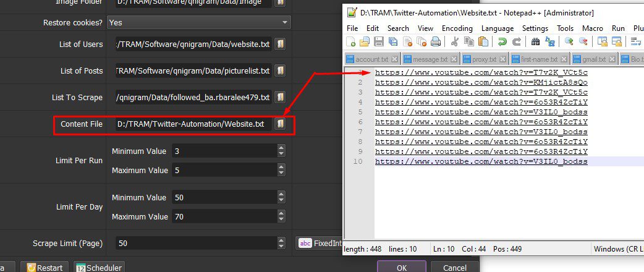Close the first-name.txt tab
The image size is (644, 272).
coord(564,59)
